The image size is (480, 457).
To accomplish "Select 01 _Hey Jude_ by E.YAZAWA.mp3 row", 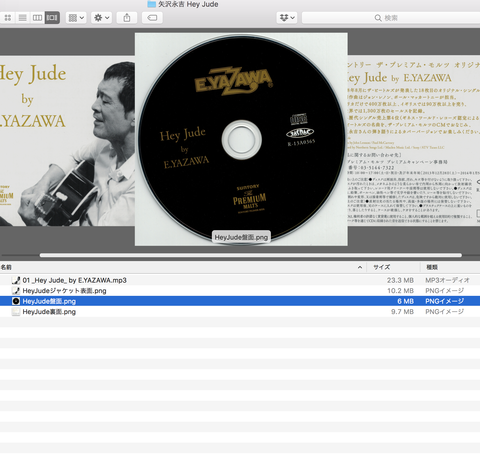I will (240, 280).
